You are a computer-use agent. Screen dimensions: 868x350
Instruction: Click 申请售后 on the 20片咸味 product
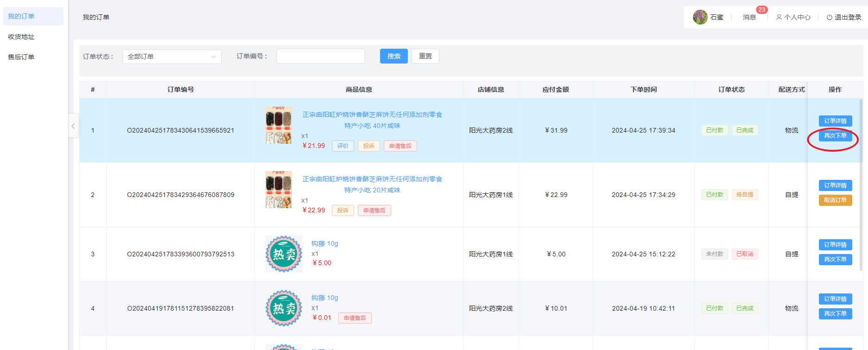tap(375, 210)
